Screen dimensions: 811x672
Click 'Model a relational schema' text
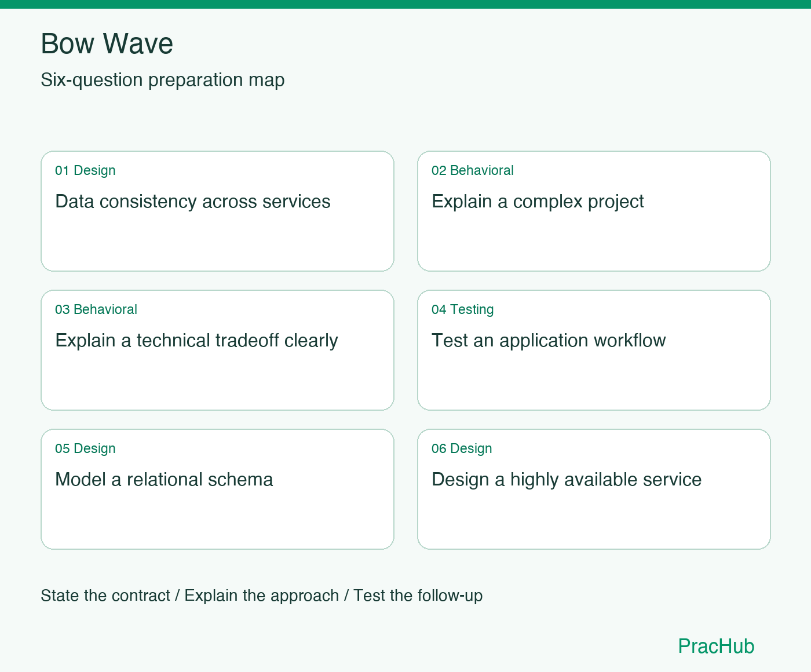[x=164, y=479]
